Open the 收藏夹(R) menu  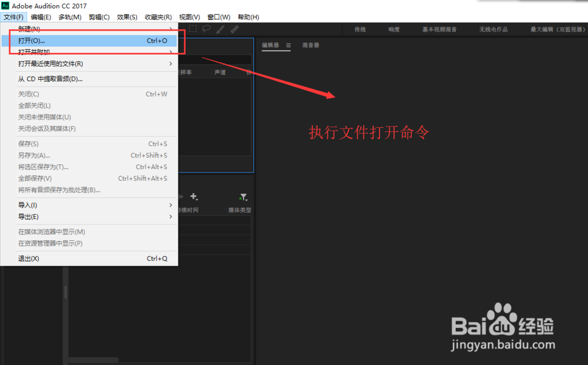click(158, 17)
